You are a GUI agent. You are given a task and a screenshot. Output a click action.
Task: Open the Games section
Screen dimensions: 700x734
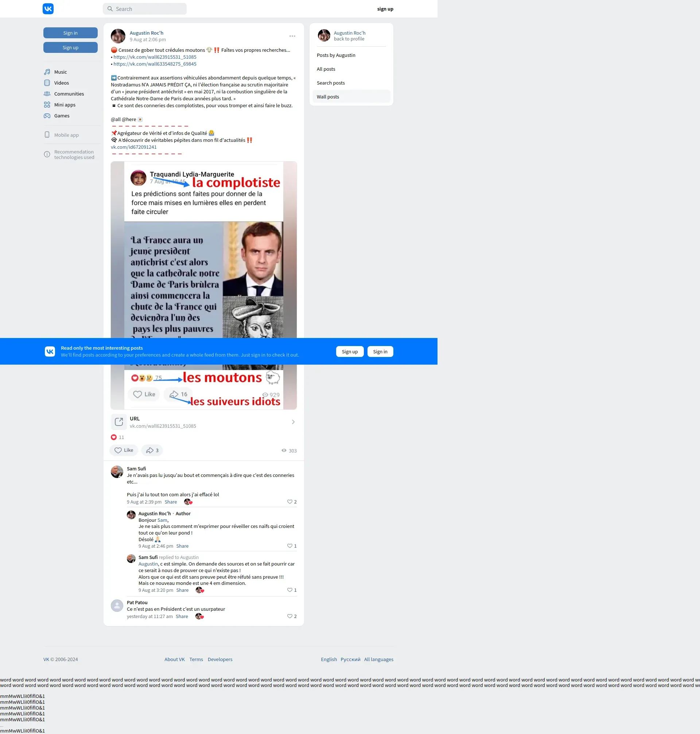62,116
